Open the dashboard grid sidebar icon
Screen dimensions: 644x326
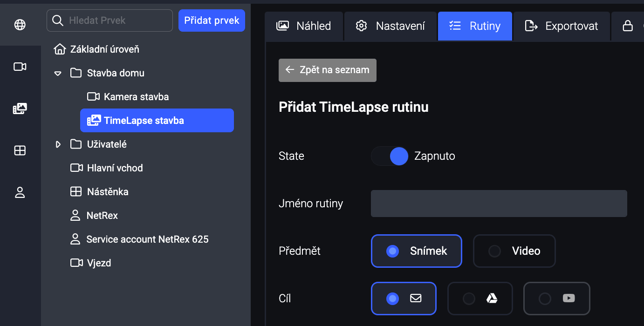(20, 150)
